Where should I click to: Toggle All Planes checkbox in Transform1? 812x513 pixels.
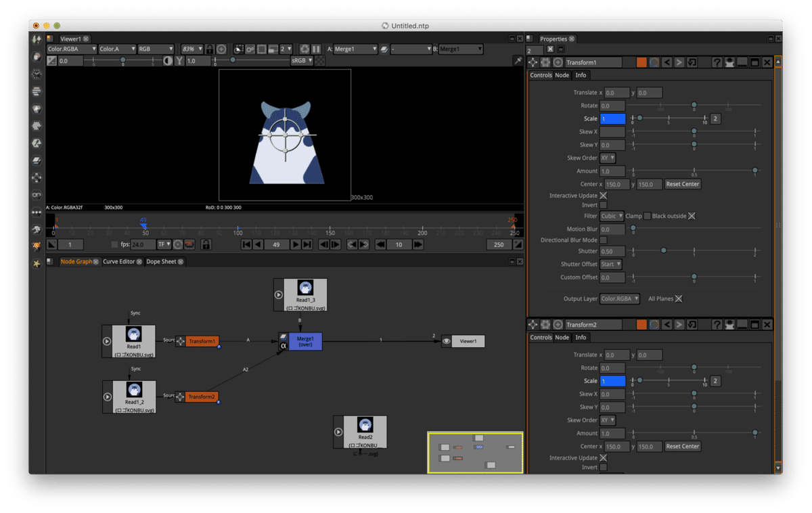point(679,298)
